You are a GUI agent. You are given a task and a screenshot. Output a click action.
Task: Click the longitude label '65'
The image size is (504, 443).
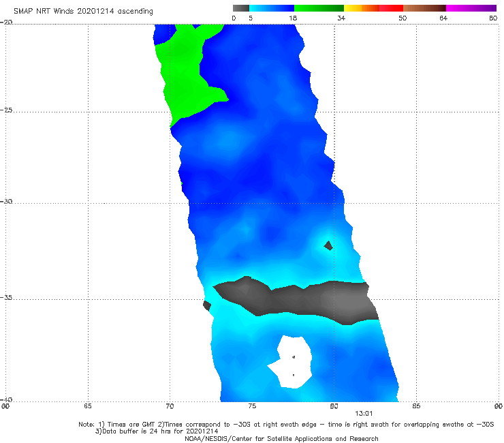point(88,406)
